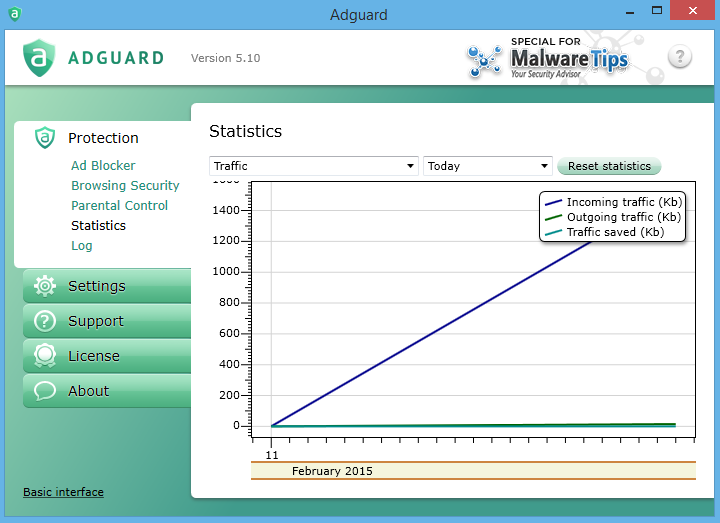Open the About menu item
The width and height of the screenshot is (720, 523).
click(107, 391)
